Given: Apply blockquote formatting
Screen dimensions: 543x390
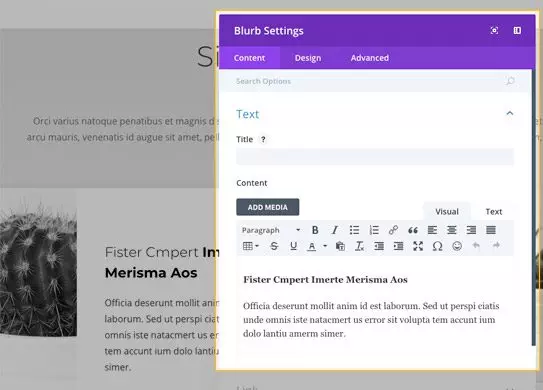Looking at the screenshot, I should click(413, 230).
